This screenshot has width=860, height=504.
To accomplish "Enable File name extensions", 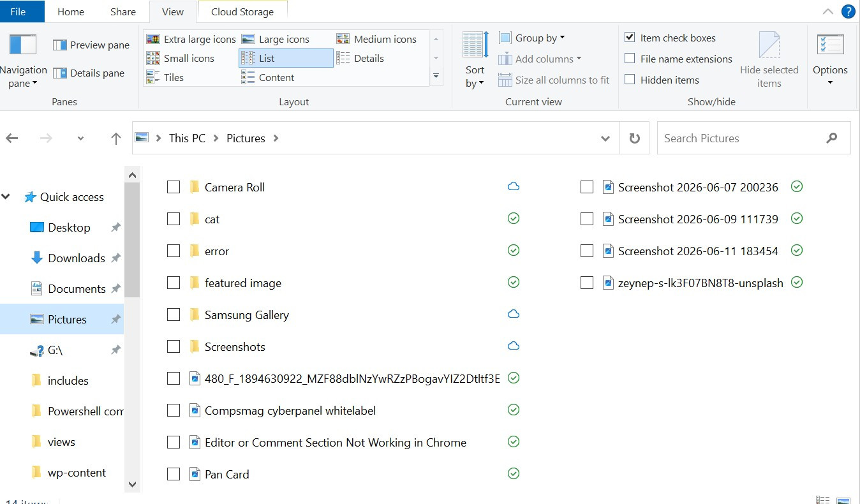I will (x=630, y=59).
